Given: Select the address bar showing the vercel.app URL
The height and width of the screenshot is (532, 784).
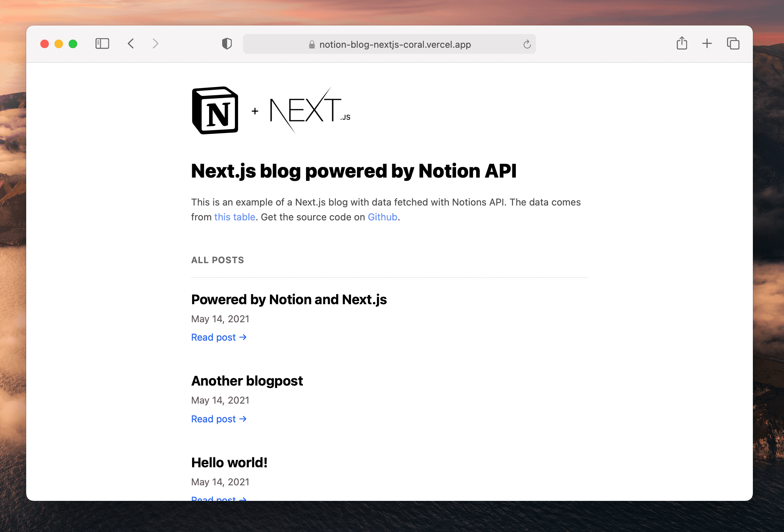Looking at the screenshot, I should (395, 44).
